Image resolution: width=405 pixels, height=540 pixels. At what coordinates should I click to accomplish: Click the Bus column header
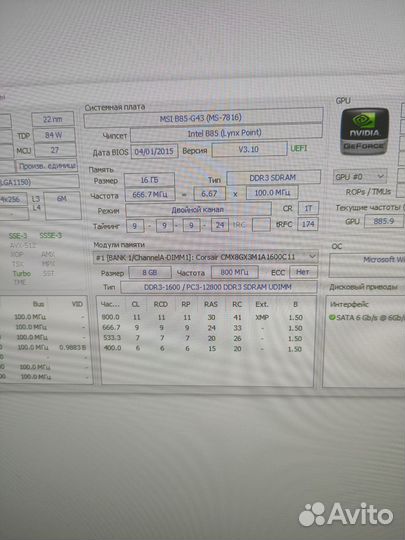(38, 304)
